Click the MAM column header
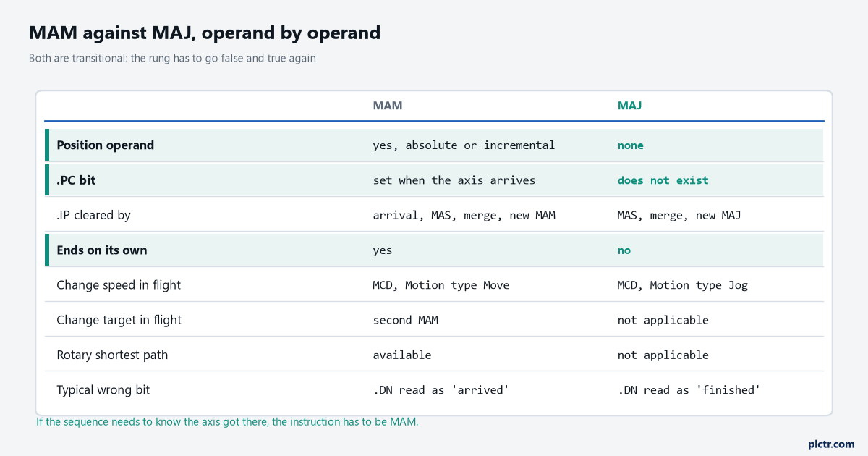Image resolution: width=868 pixels, height=456 pixels. click(x=388, y=106)
